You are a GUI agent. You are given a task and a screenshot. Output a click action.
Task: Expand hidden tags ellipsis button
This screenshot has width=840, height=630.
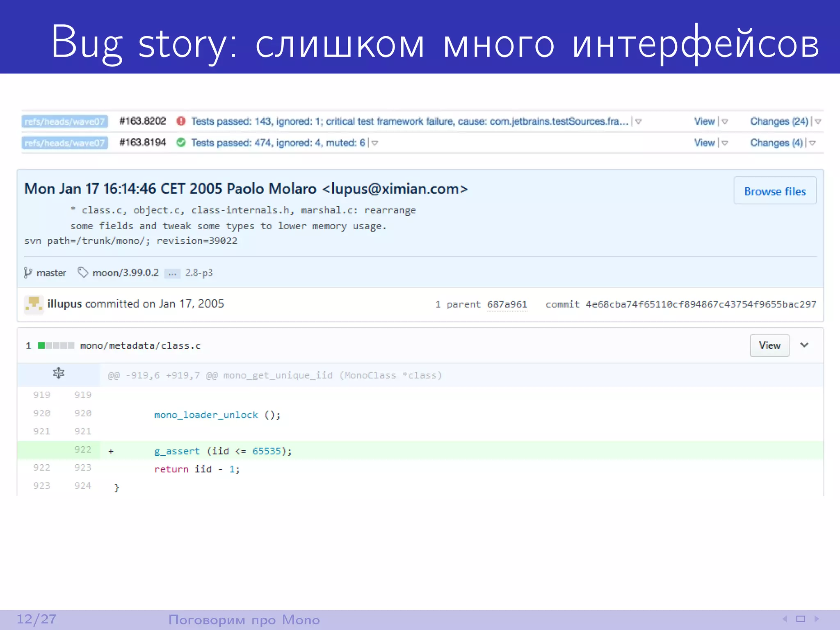(172, 273)
